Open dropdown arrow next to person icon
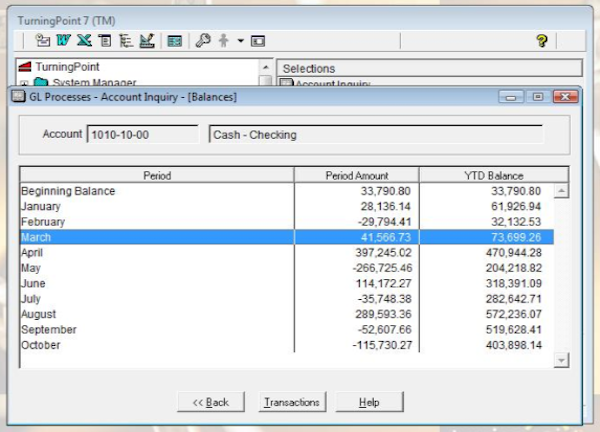Viewport: 600px width, 432px height. tap(241, 41)
